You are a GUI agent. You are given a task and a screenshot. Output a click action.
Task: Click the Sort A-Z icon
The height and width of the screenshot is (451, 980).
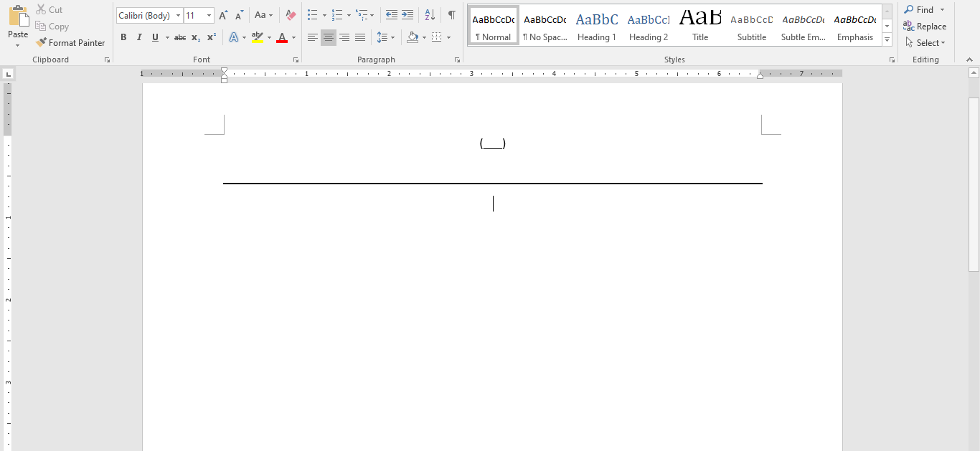pyautogui.click(x=430, y=15)
